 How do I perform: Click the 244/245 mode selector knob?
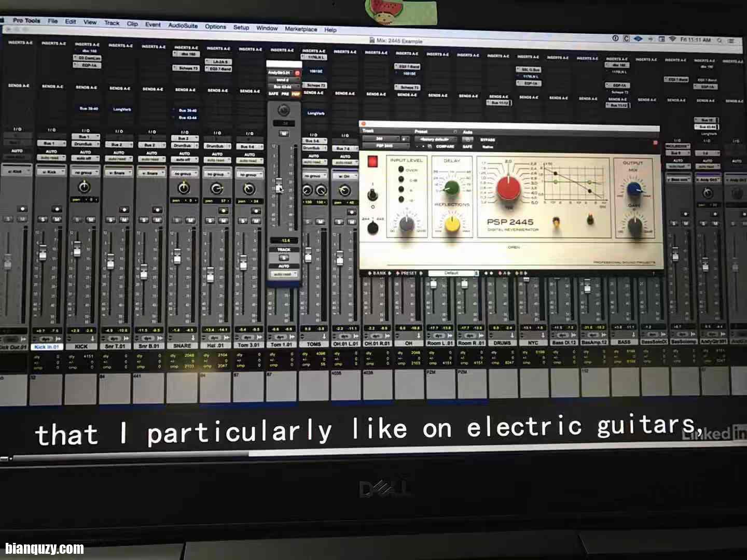point(372,228)
